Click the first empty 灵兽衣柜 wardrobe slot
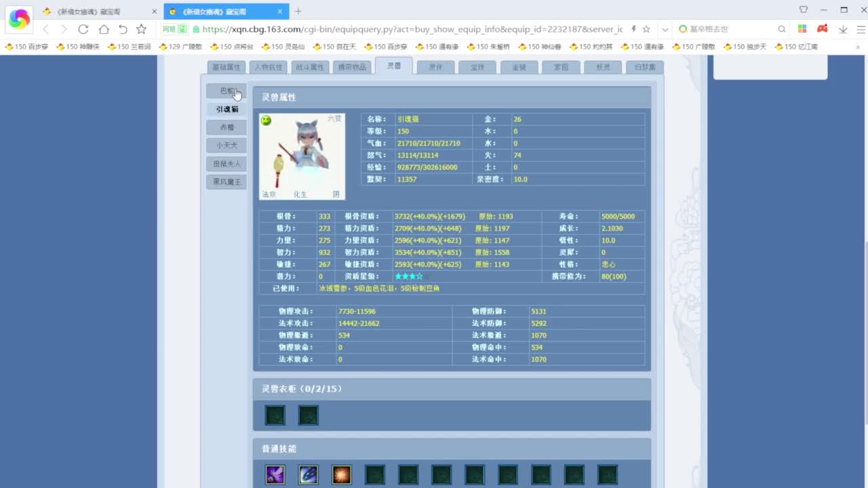 (x=275, y=415)
